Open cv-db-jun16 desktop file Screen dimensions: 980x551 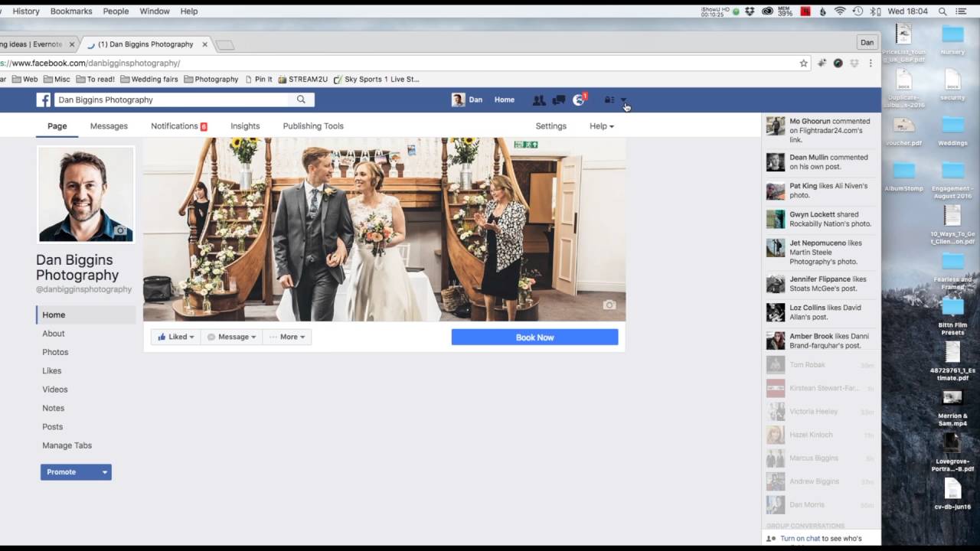[x=952, y=494]
